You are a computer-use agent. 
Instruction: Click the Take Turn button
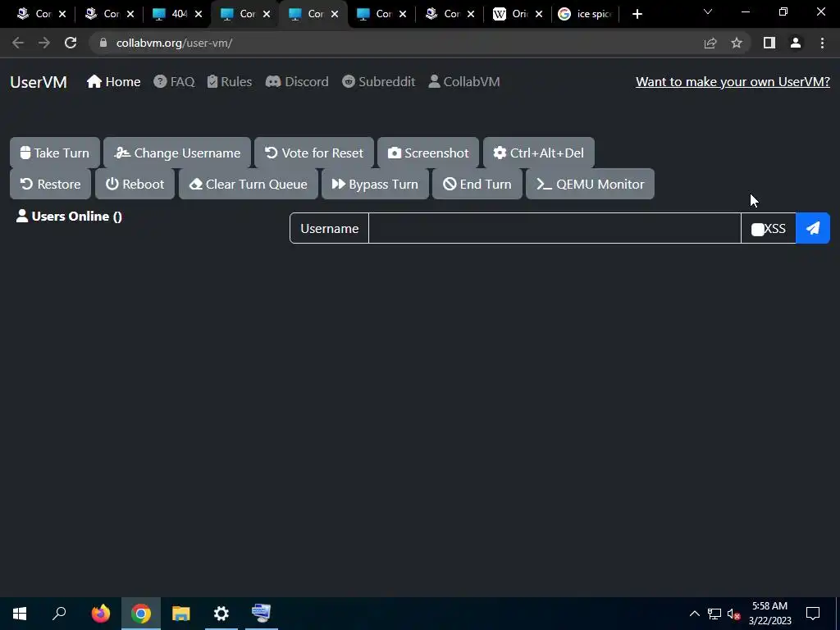(x=55, y=153)
